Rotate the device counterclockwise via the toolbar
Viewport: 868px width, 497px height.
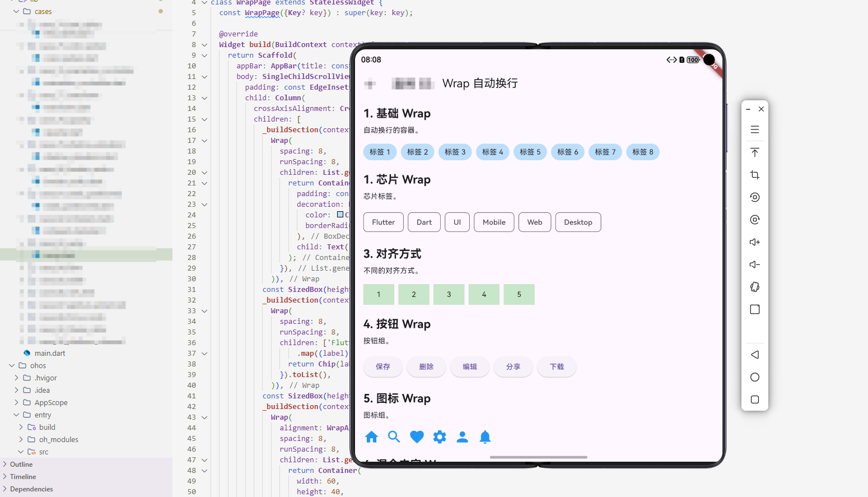click(x=754, y=197)
